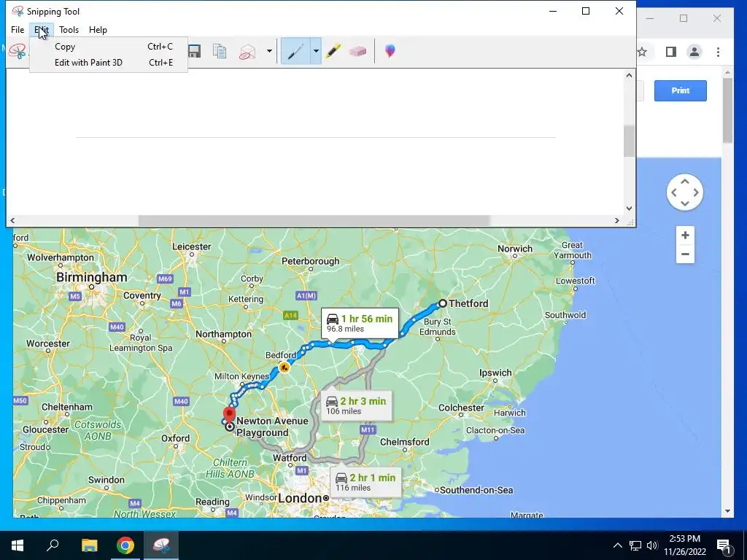Choose Edit with Paint 3D menu entry
Viewport: 747px width, 560px height.
[x=109, y=63]
